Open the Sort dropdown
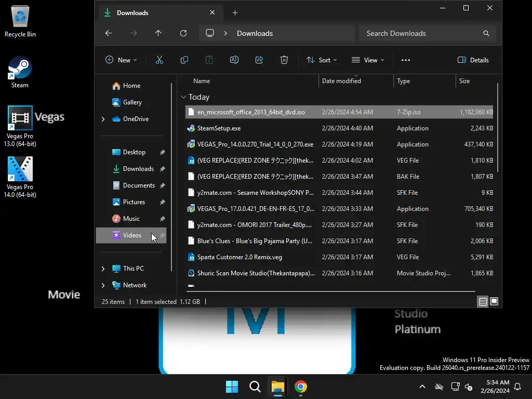Image resolution: width=532 pixels, height=399 pixels. (322, 60)
